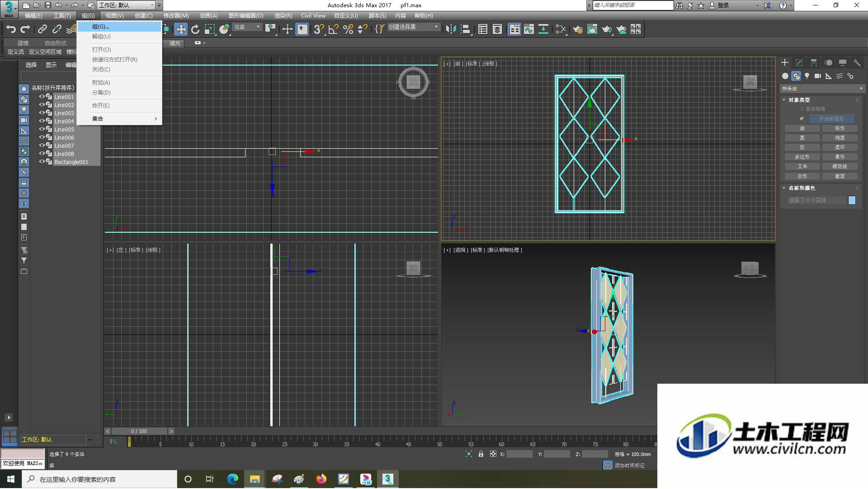868x489 pixels.
Task: Select the Geometry category icon
Action: coord(785,76)
